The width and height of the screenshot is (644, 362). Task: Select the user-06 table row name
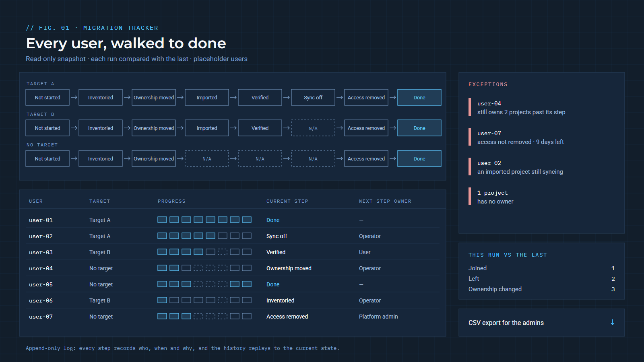41,300
